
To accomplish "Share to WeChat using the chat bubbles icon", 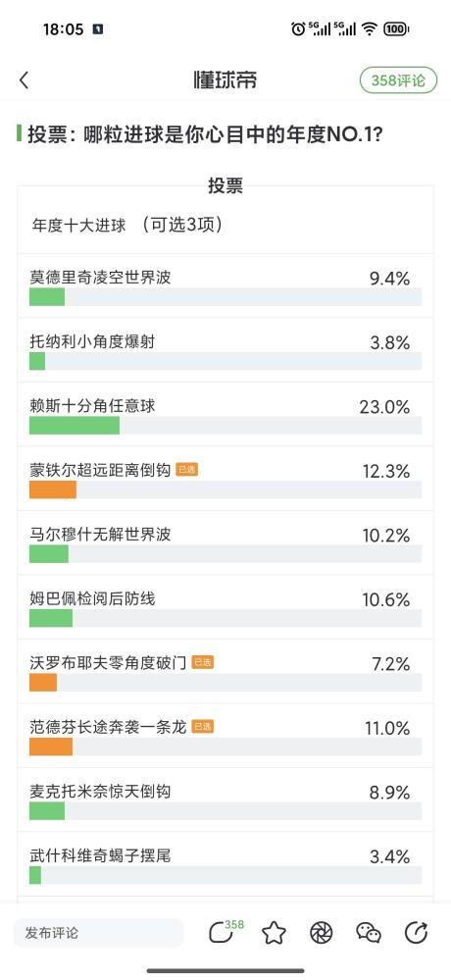I will 369,933.
